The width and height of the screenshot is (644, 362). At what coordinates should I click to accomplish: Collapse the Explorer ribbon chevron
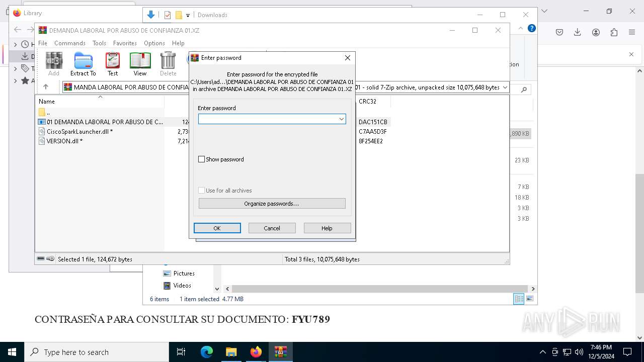tap(521, 28)
